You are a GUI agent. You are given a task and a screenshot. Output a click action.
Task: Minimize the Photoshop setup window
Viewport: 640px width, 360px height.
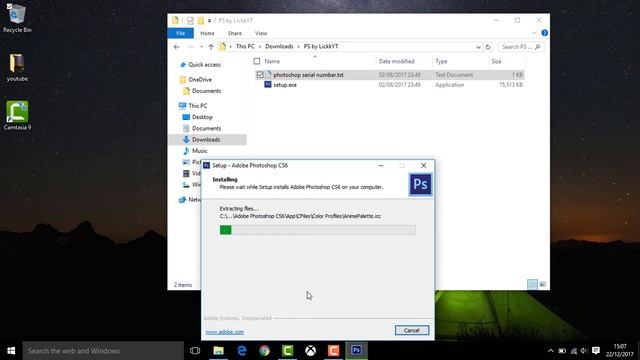point(381,165)
